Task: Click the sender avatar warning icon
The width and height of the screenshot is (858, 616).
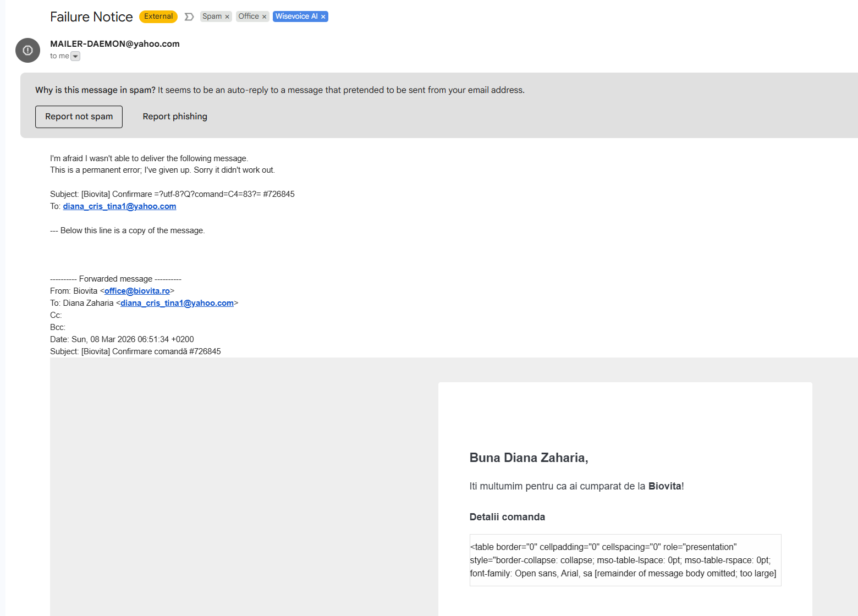Action: 28,50
